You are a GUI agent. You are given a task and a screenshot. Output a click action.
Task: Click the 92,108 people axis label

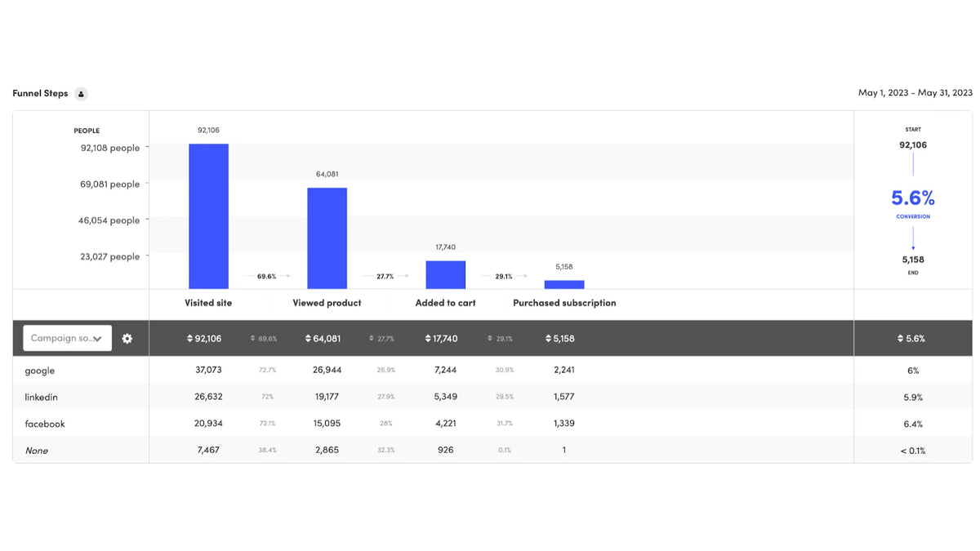pos(110,148)
